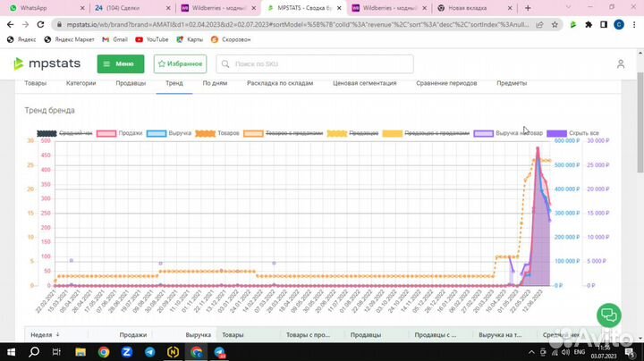
Task: Open Скорозвон bookmark
Action: click(231, 39)
